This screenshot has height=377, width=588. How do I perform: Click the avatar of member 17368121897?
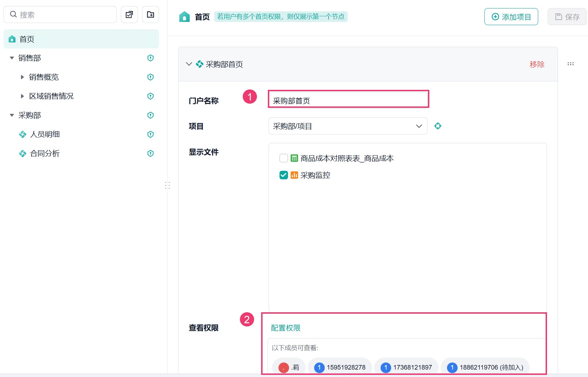[x=386, y=368]
